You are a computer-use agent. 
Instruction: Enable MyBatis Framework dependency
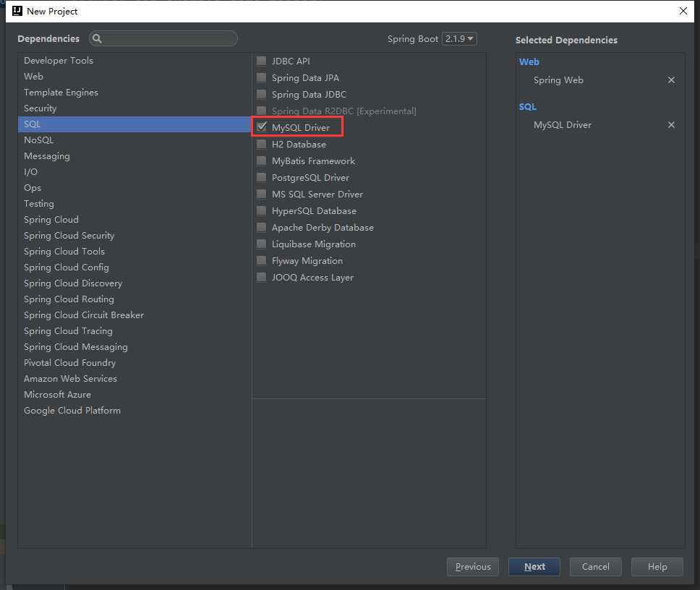coord(262,161)
